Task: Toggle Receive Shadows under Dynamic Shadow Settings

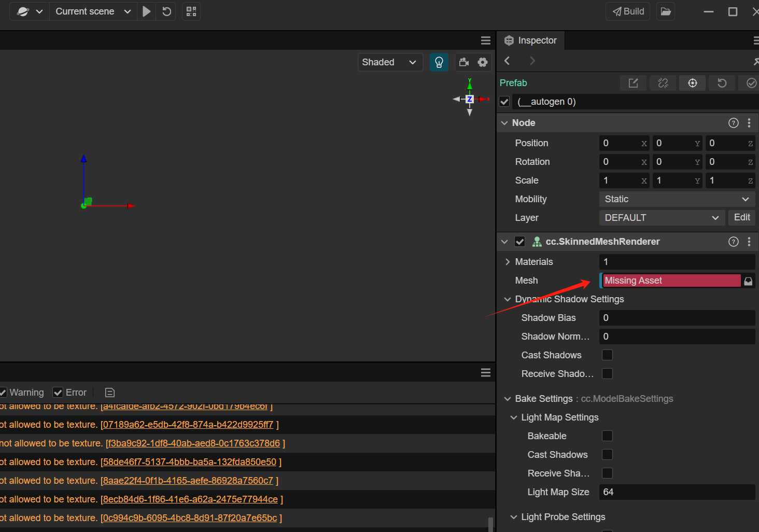Action: pyautogui.click(x=607, y=374)
